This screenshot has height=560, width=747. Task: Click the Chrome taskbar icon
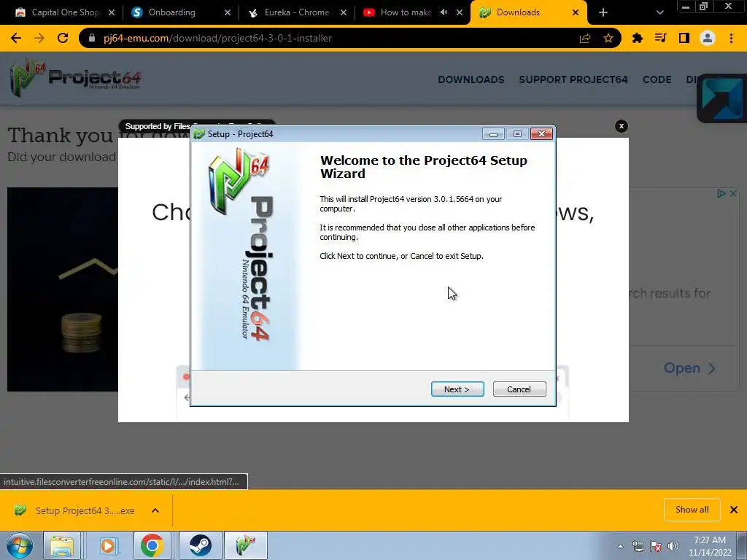[152, 545]
